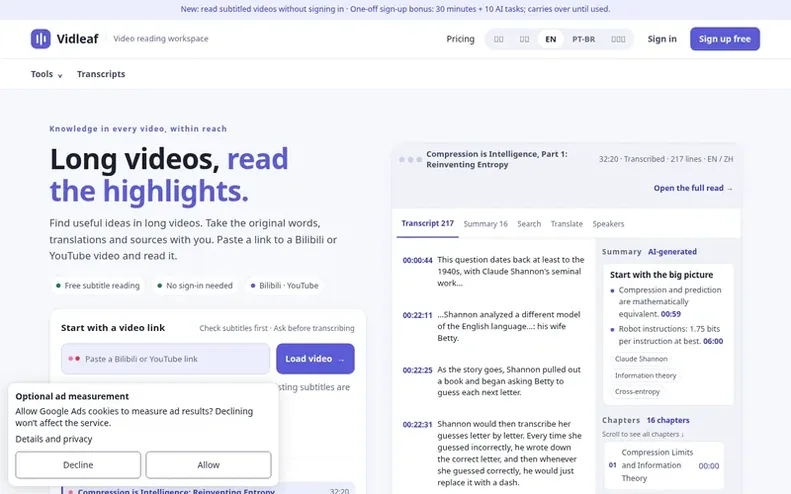Image resolution: width=791 pixels, height=494 pixels.
Task: Click the Compression is Intelligence, Part 1 title
Action: click(x=496, y=159)
